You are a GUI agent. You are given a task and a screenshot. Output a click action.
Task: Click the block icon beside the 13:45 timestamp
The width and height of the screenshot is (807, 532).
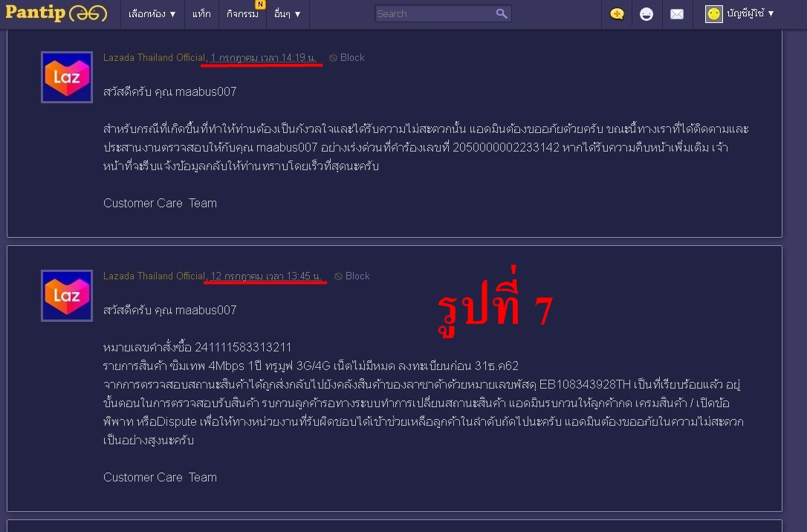click(338, 277)
